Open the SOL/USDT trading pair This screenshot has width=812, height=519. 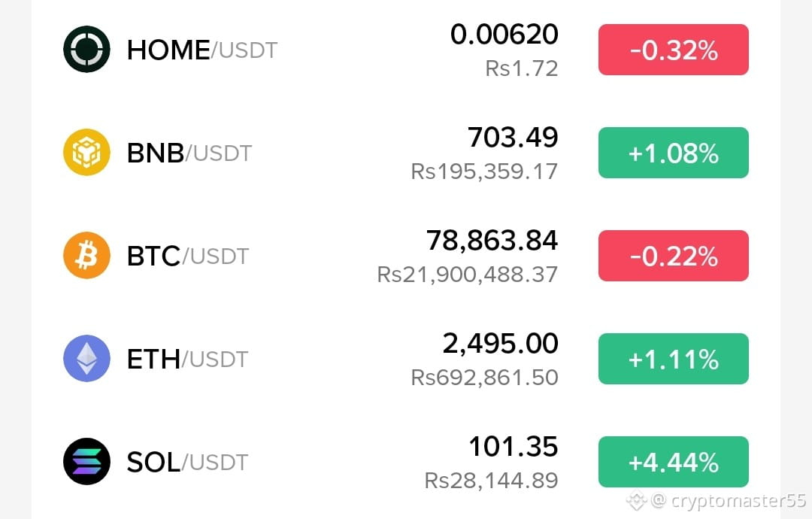click(x=187, y=463)
